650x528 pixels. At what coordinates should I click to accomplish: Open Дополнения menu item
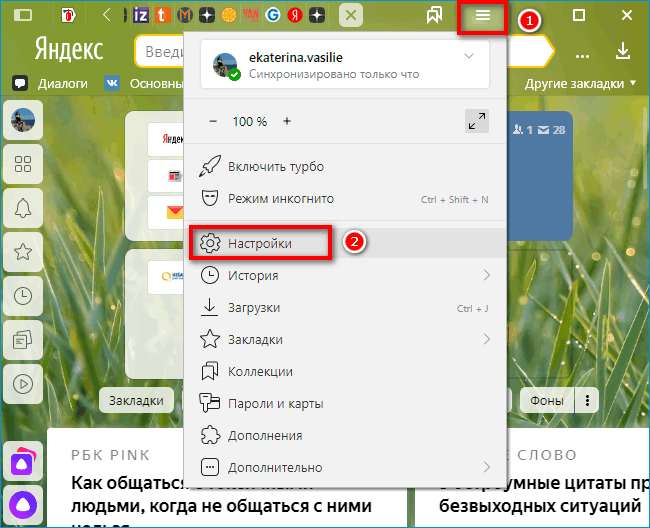(345, 436)
